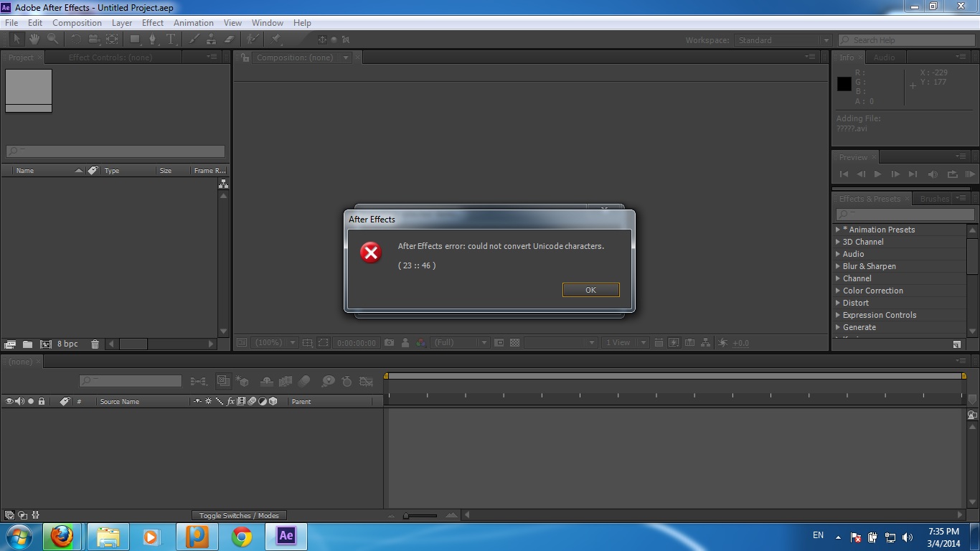Open Firefox from the taskbar
This screenshot has height=551, width=980.
click(62, 536)
